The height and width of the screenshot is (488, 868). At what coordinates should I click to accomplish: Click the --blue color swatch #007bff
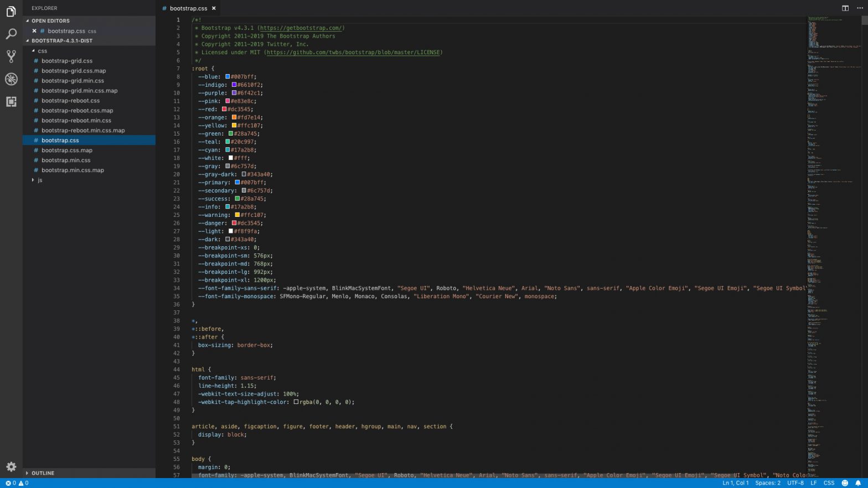click(x=228, y=77)
